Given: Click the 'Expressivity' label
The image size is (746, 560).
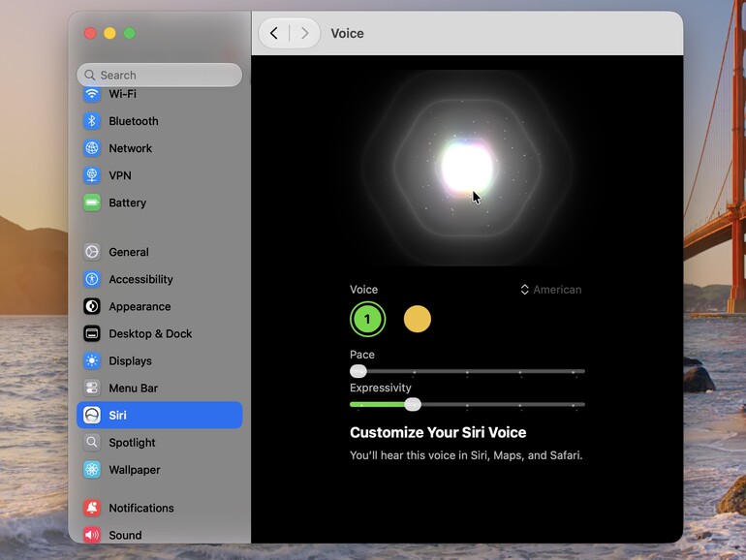Looking at the screenshot, I should pyautogui.click(x=380, y=388).
